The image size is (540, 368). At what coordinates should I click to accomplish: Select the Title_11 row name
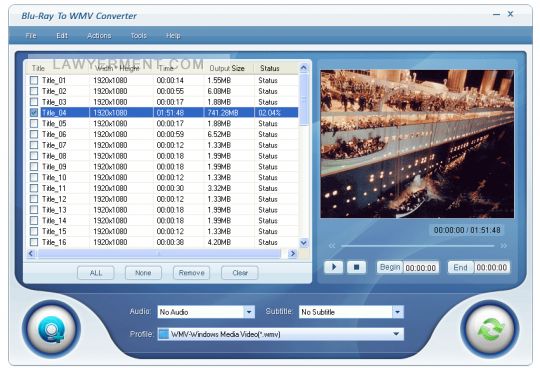coord(54,188)
